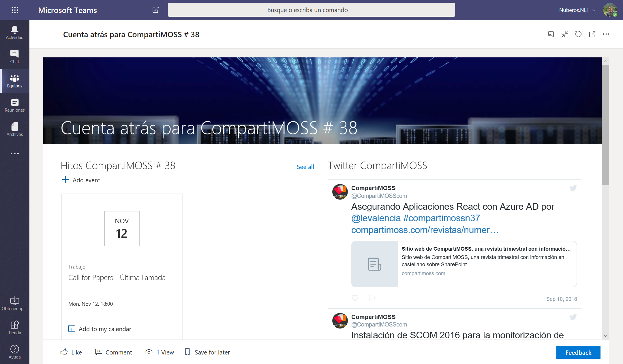
Task: Open more options for this tab
Action: point(606,34)
